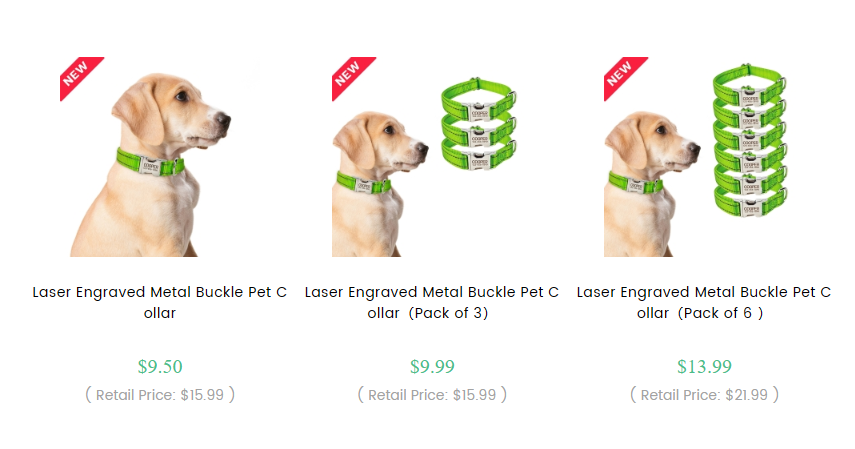Select the stack of three green collars
The height and width of the screenshot is (449, 855).
[x=479, y=124]
